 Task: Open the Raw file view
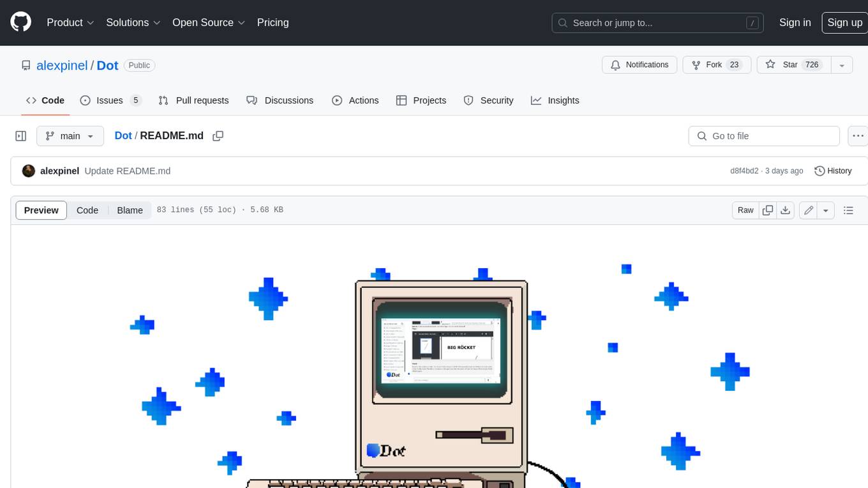[x=745, y=210]
